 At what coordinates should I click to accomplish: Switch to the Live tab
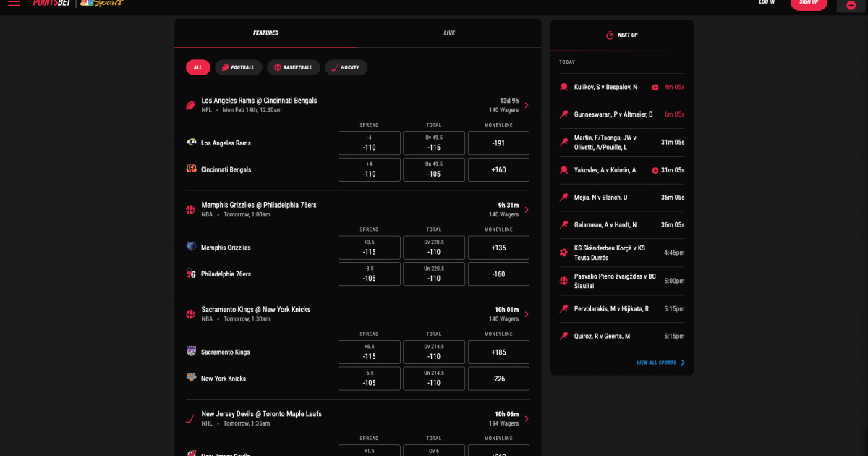[448, 33]
